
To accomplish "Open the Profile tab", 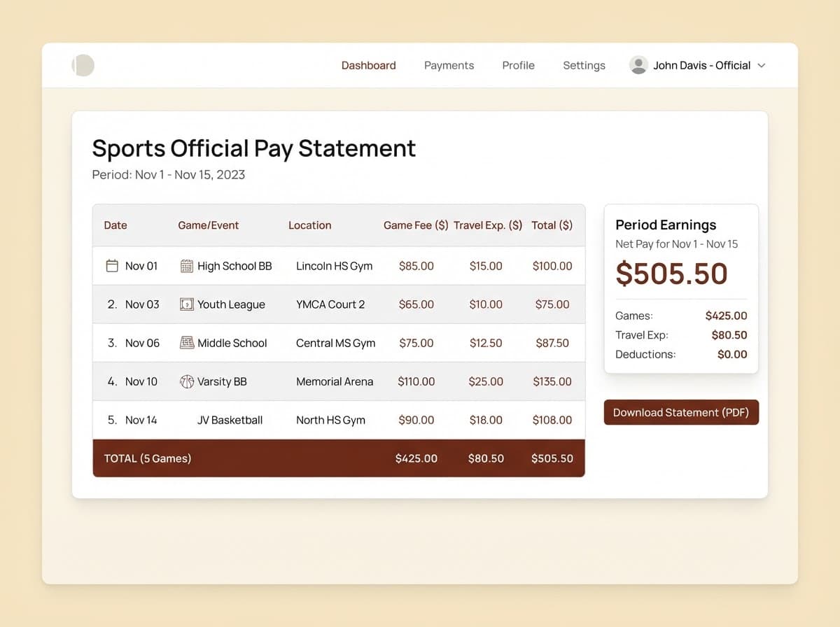I will coord(518,65).
